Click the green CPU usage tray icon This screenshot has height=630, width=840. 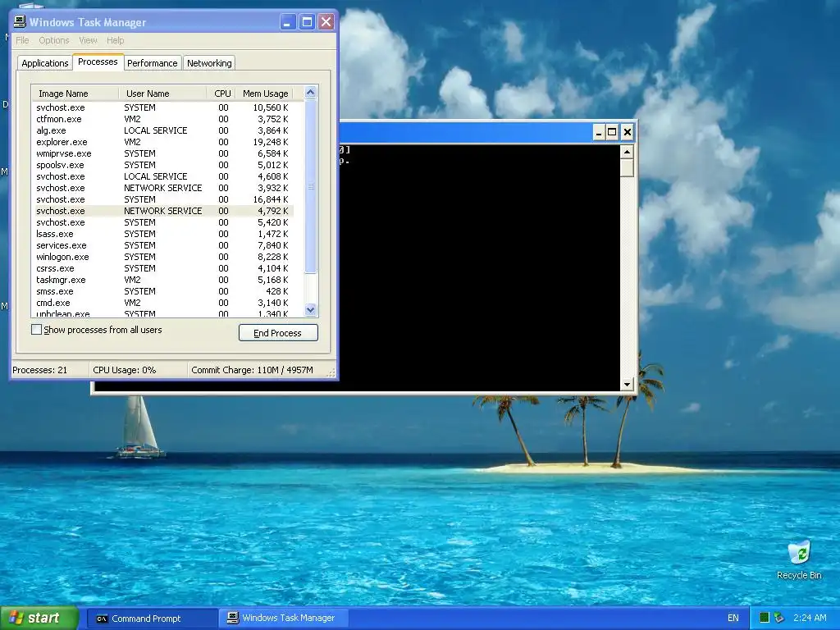point(765,618)
